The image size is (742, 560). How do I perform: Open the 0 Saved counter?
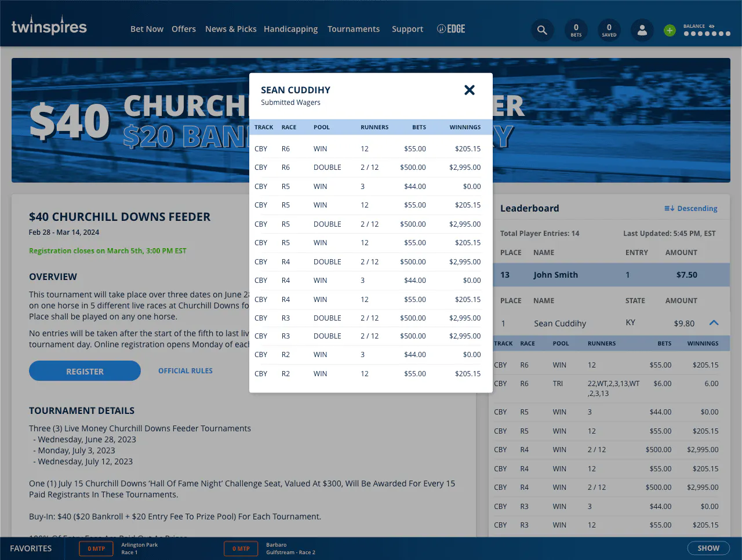[x=609, y=30]
